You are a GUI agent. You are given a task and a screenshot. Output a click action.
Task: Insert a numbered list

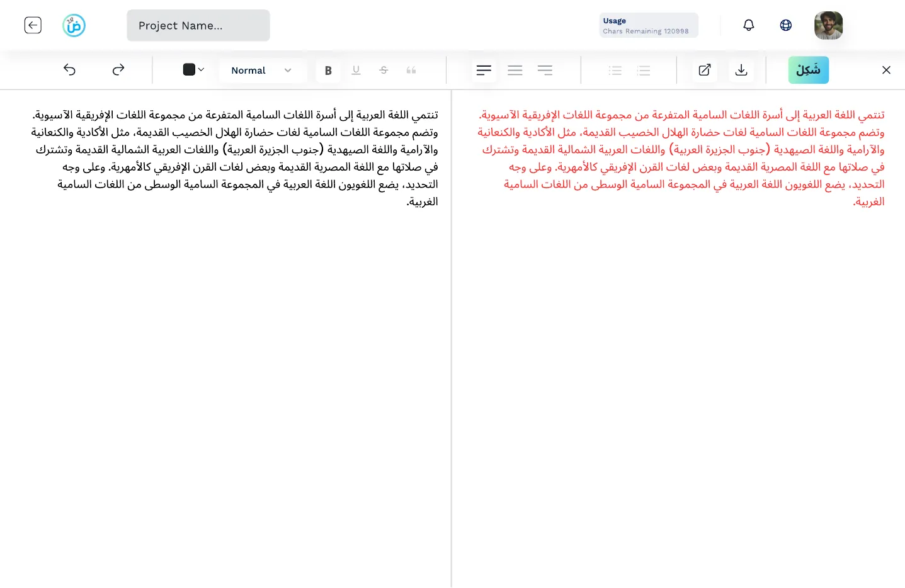tap(644, 71)
